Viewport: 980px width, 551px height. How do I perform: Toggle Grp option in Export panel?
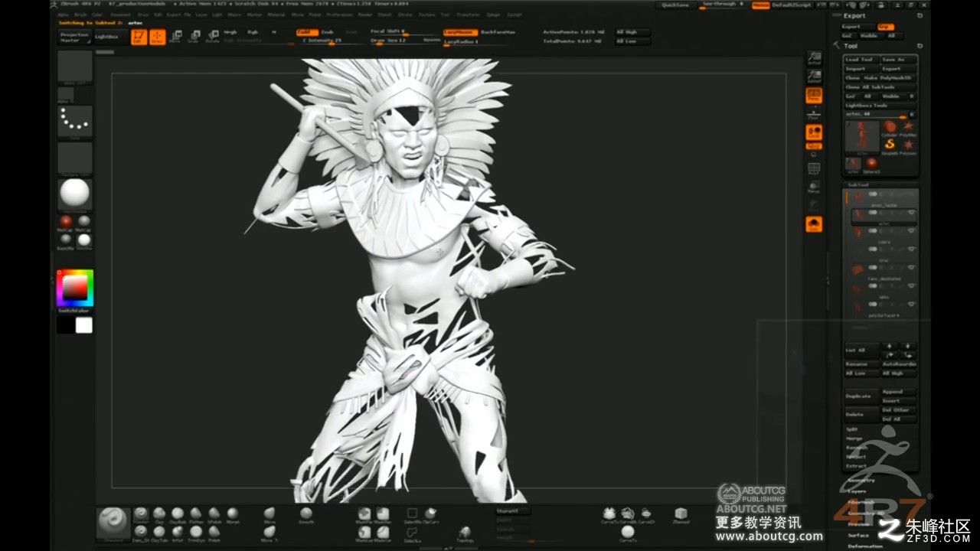(x=886, y=27)
